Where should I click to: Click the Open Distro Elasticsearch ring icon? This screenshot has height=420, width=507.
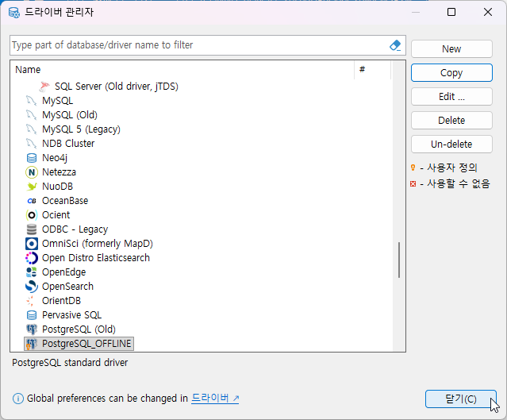[32, 258]
